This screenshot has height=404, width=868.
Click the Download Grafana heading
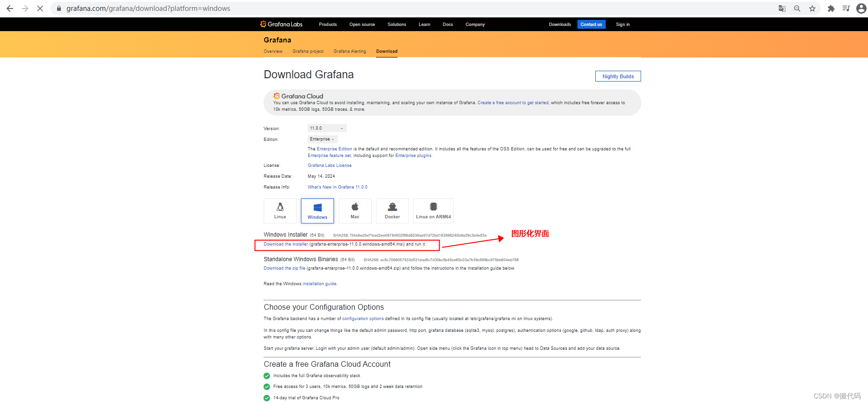pyautogui.click(x=309, y=74)
